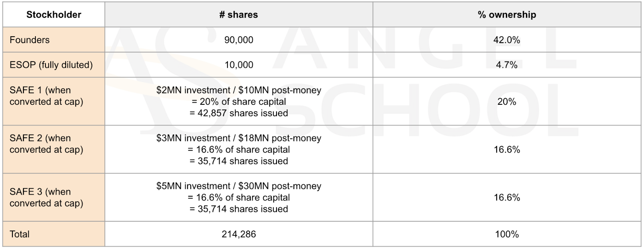Select the 20% ownership cell
This screenshot has height=249, width=644.
coord(507,102)
